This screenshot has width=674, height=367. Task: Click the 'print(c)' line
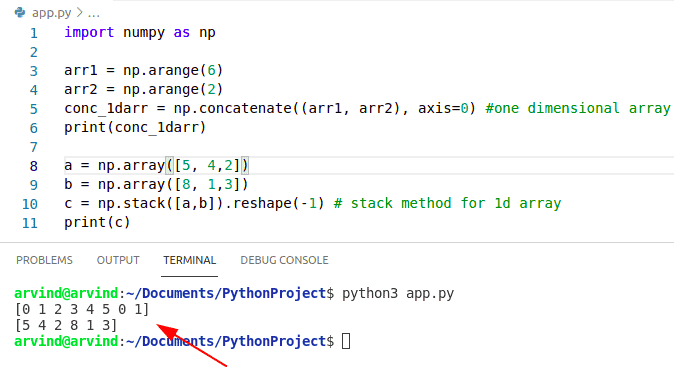(x=97, y=222)
